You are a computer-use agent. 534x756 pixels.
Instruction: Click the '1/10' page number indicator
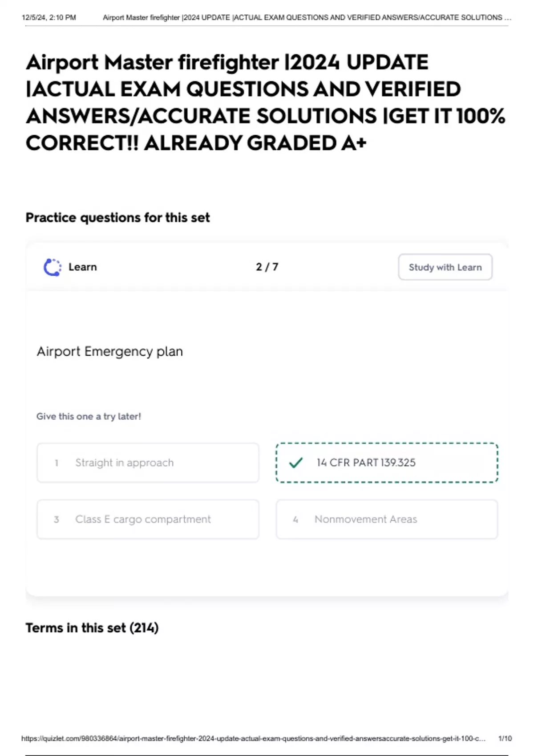(505, 738)
